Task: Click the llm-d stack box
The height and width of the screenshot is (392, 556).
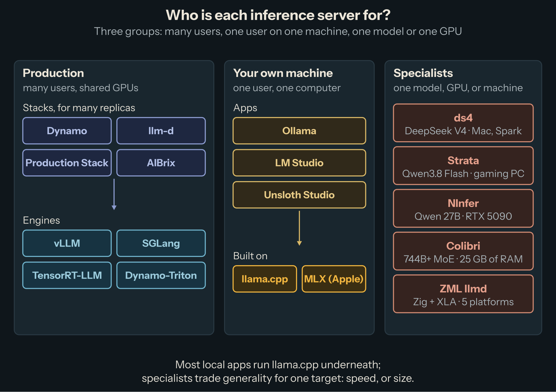Action: coord(161,131)
